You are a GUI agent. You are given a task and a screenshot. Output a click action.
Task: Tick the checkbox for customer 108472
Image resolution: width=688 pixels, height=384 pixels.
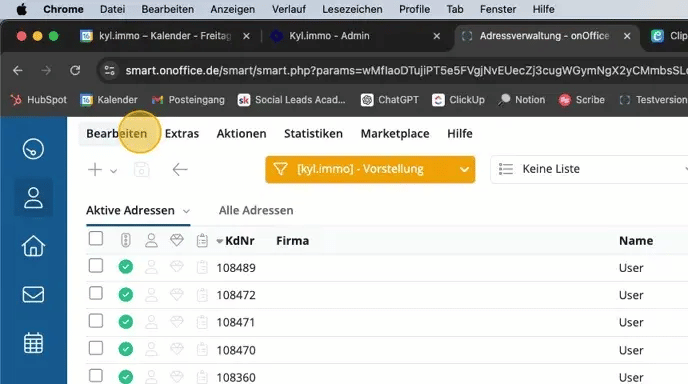click(x=96, y=293)
